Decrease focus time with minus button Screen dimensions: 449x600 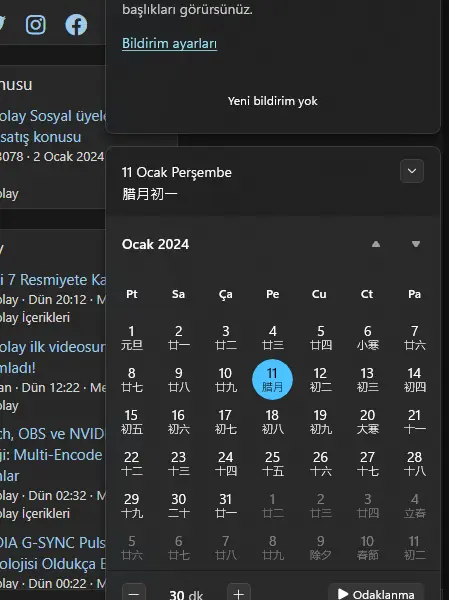pos(134,593)
